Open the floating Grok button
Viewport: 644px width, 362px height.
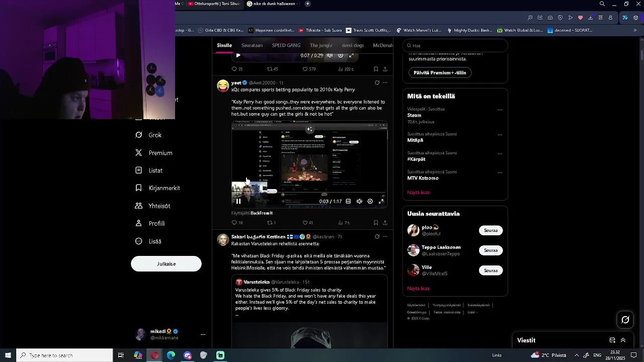(x=625, y=320)
